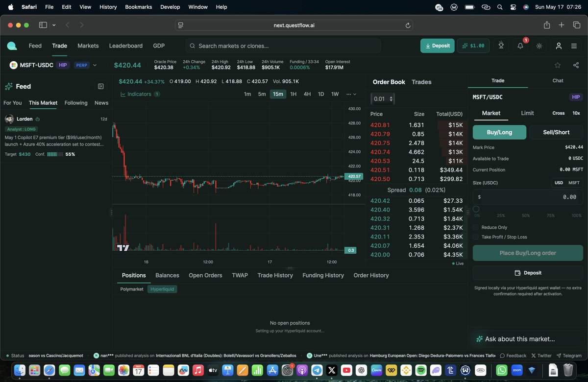The width and height of the screenshot is (588, 382).
Task: Click the share market icon
Action: pyautogui.click(x=576, y=65)
